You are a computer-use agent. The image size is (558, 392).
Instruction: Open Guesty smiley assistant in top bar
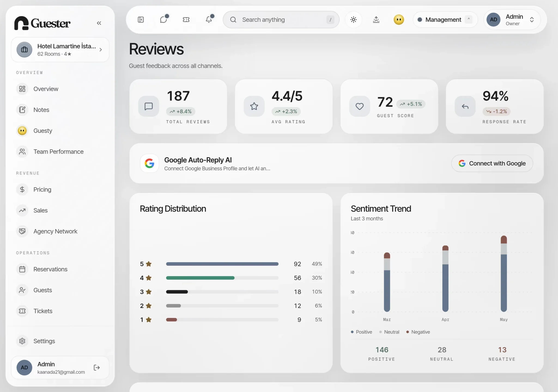[x=399, y=20]
